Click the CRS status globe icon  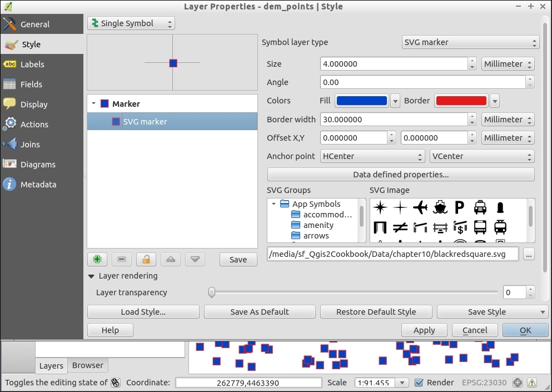pos(518,383)
